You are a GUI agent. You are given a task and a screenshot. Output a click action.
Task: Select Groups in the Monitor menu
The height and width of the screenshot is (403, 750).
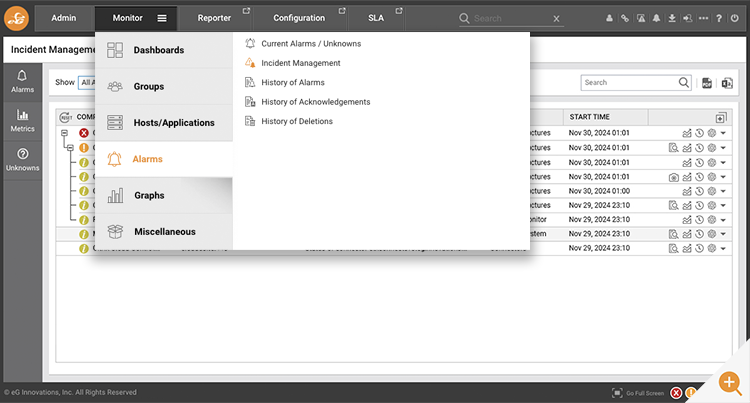(164, 87)
